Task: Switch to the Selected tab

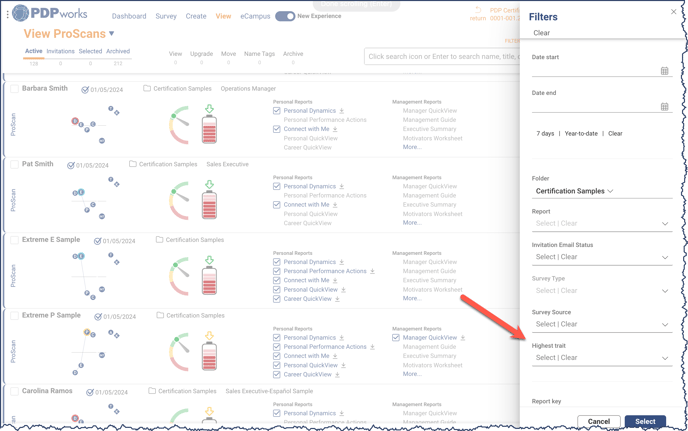Action: [x=90, y=51]
